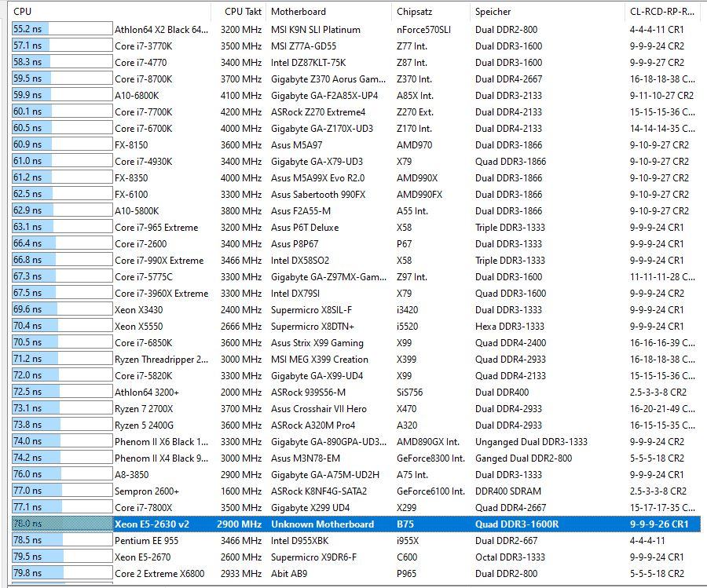707x588 pixels.
Task: Select the FX-6100 entry
Action: [x=131, y=194]
